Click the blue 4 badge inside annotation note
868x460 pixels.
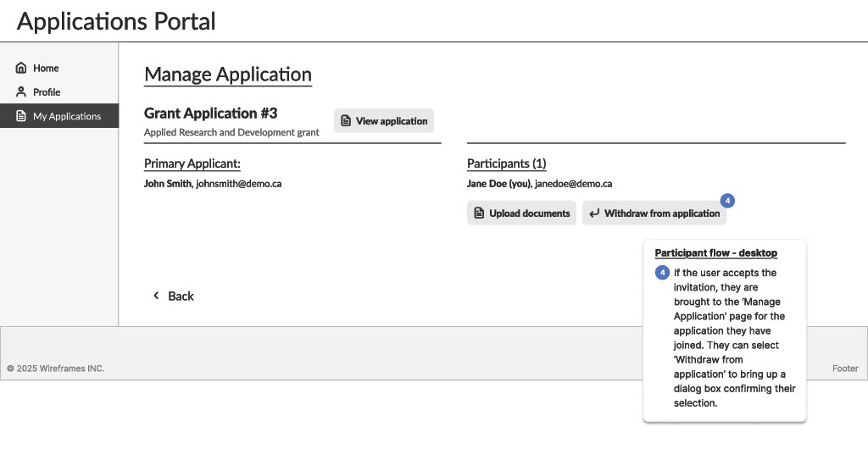(663, 273)
